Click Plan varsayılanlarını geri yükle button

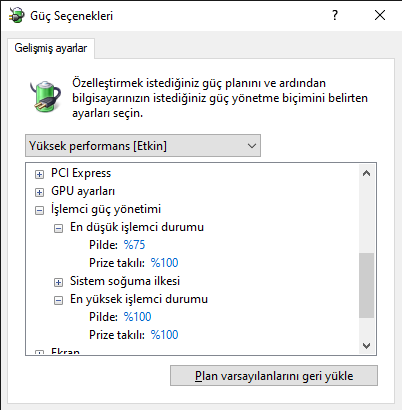274,376
